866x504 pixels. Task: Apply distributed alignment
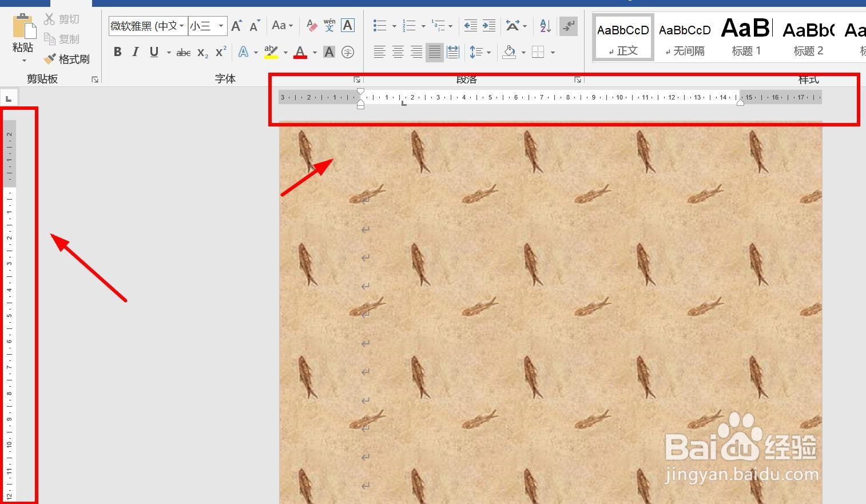(x=453, y=52)
